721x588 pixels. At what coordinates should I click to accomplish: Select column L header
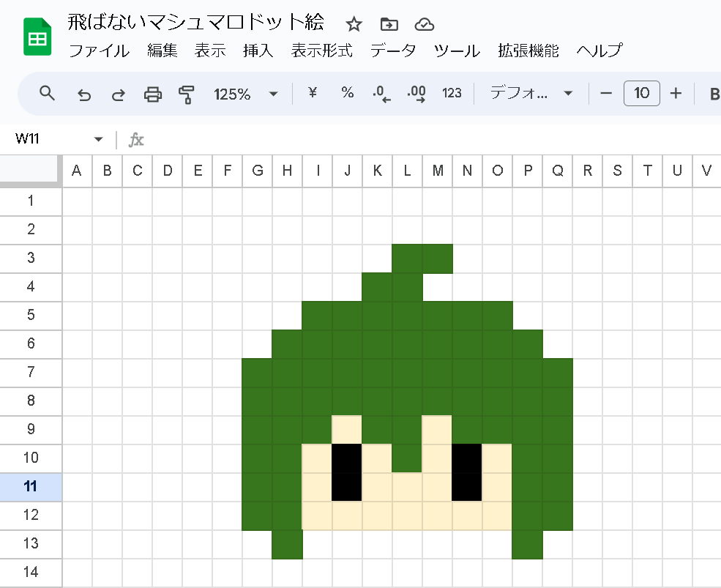(x=408, y=171)
